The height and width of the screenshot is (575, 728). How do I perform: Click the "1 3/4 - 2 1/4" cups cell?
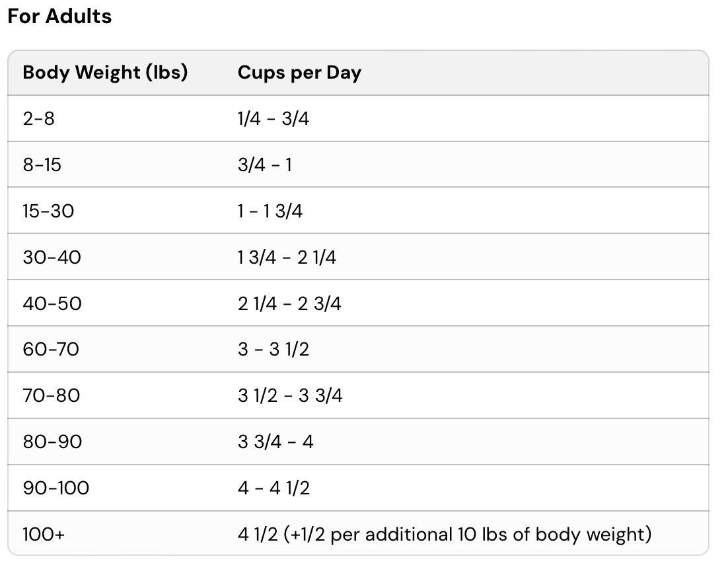click(x=287, y=257)
